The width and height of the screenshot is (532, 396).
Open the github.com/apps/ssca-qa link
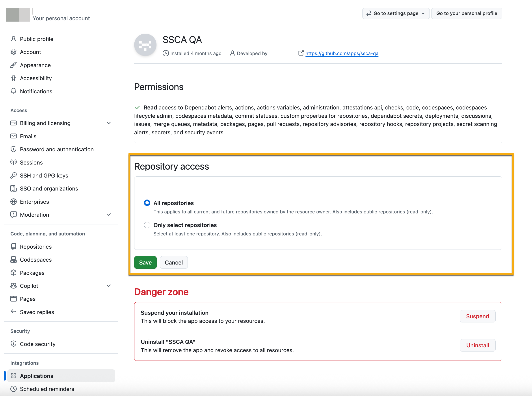pyautogui.click(x=342, y=53)
